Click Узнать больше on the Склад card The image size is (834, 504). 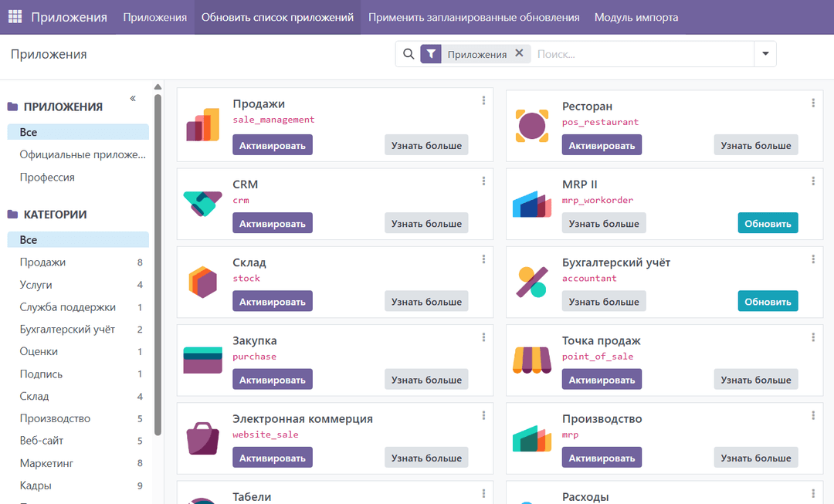point(426,302)
